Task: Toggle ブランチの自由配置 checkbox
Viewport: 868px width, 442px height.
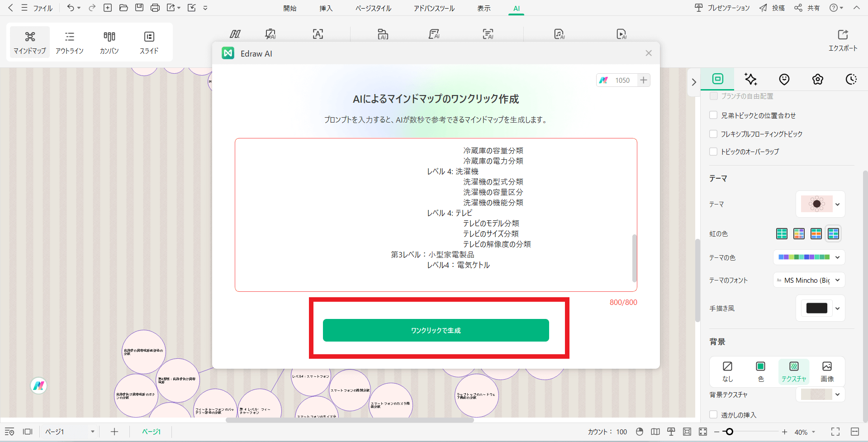Action: [x=713, y=96]
